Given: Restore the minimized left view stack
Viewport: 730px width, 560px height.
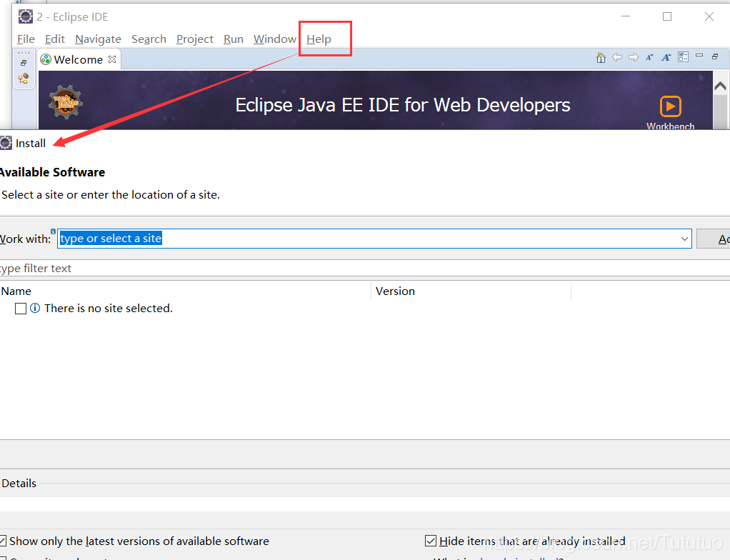Looking at the screenshot, I should click(24, 63).
